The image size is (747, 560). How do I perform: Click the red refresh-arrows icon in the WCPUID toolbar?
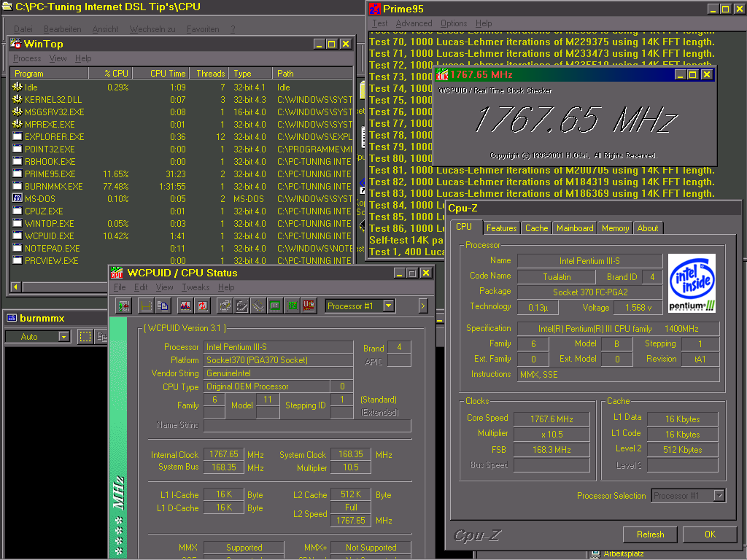(202, 306)
